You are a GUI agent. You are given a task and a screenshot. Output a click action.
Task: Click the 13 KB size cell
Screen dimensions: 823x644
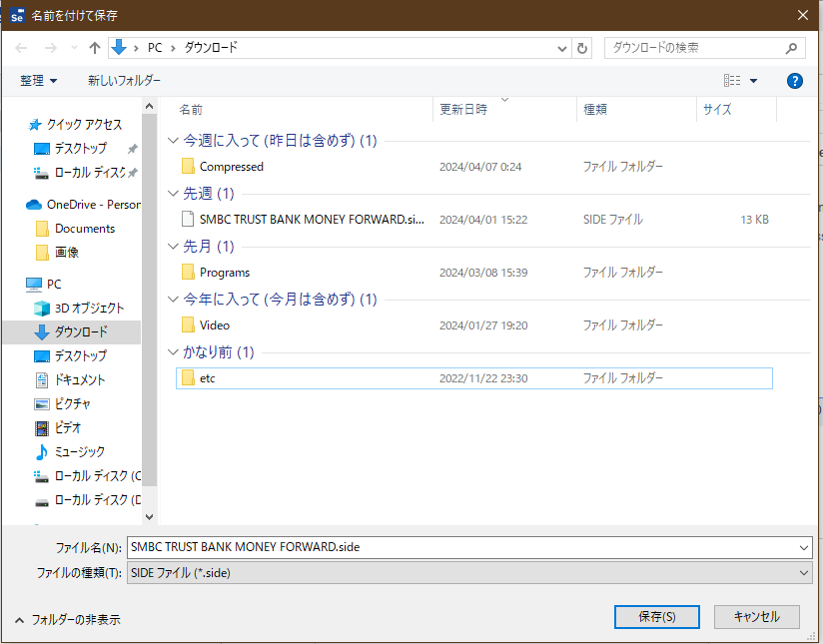coord(754,220)
